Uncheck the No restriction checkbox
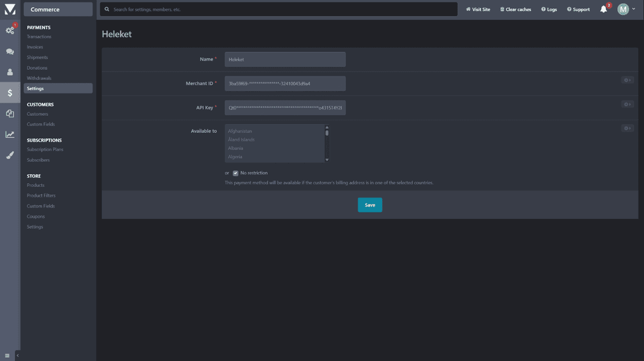This screenshot has width=644, height=361. point(236,173)
